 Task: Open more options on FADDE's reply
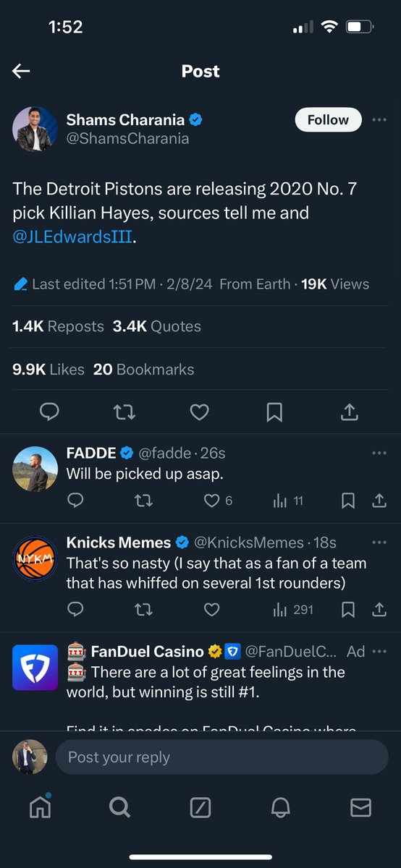point(379,453)
